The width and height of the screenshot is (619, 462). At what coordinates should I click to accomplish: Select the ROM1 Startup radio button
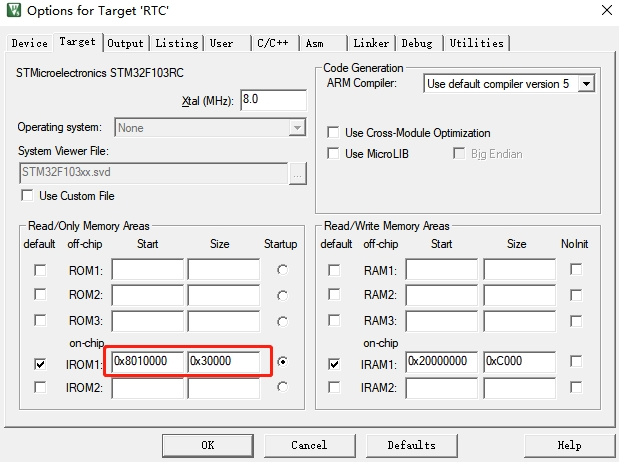click(283, 270)
